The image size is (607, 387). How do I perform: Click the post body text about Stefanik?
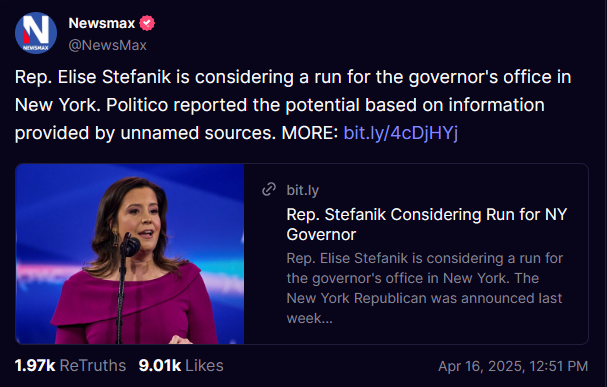point(293,105)
